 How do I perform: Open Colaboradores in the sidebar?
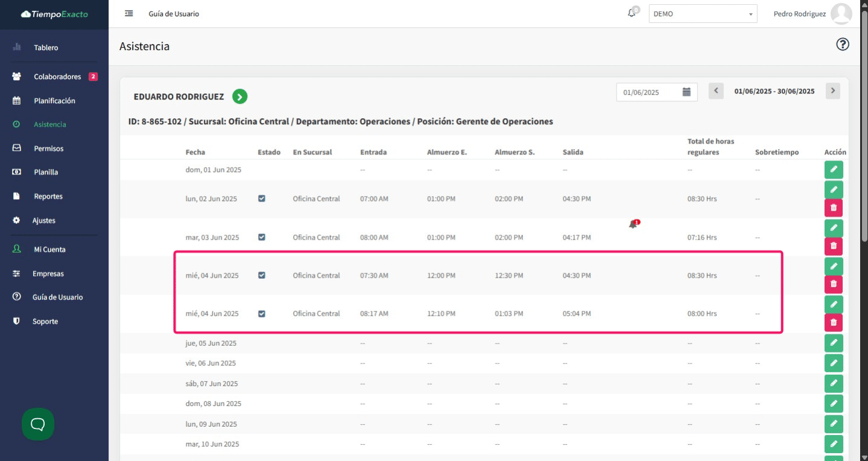57,77
